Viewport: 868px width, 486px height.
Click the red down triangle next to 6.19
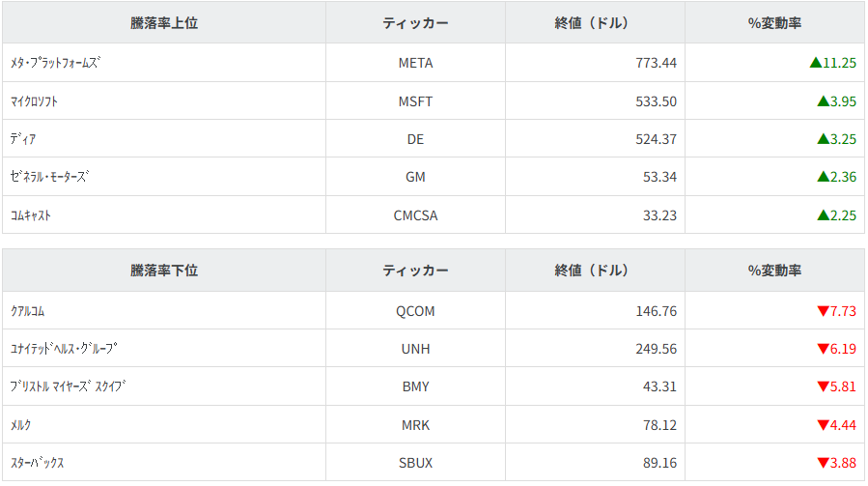click(823, 349)
